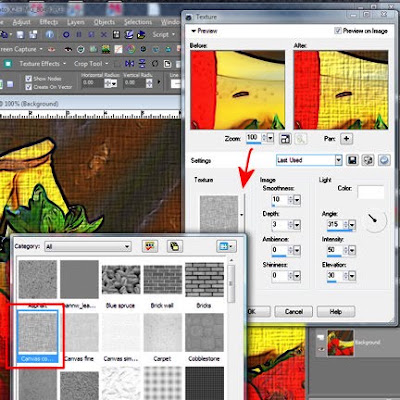
Task: Click the blue Info icon in toolbar
Action: click(x=50, y=34)
